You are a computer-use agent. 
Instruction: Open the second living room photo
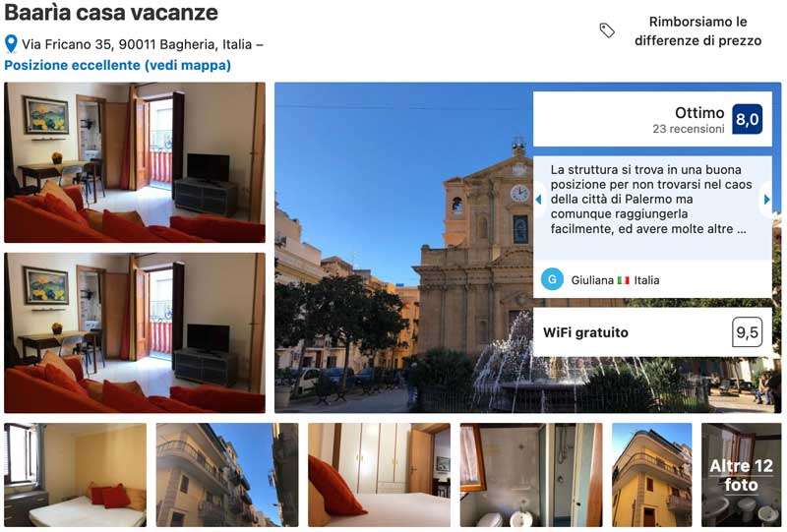click(x=135, y=332)
